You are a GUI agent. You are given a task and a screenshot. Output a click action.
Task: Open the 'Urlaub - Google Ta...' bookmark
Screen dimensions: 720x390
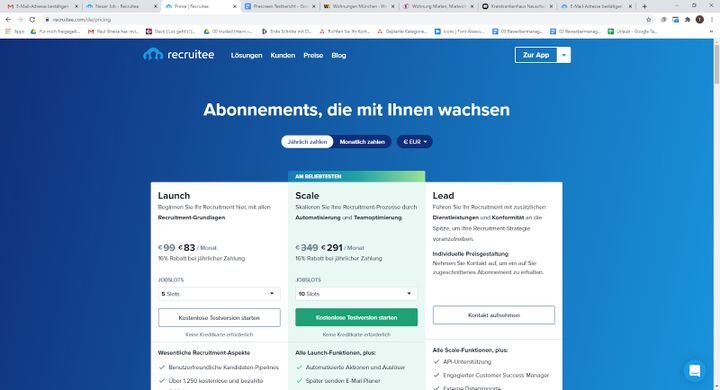[x=633, y=31]
